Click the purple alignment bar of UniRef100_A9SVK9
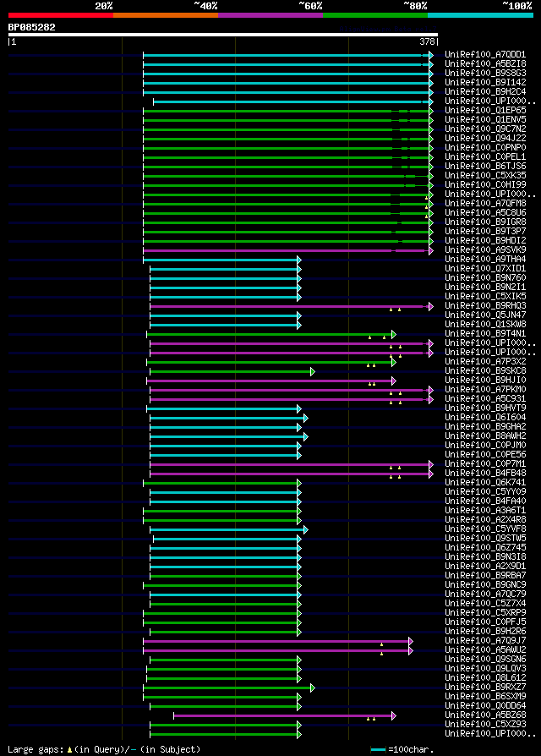 [287, 250]
